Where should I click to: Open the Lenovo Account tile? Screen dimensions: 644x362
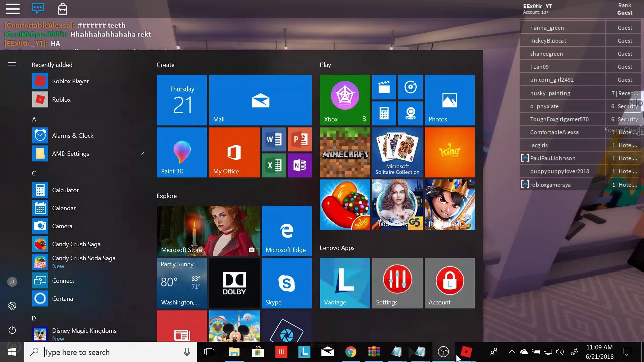coord(450,283)
